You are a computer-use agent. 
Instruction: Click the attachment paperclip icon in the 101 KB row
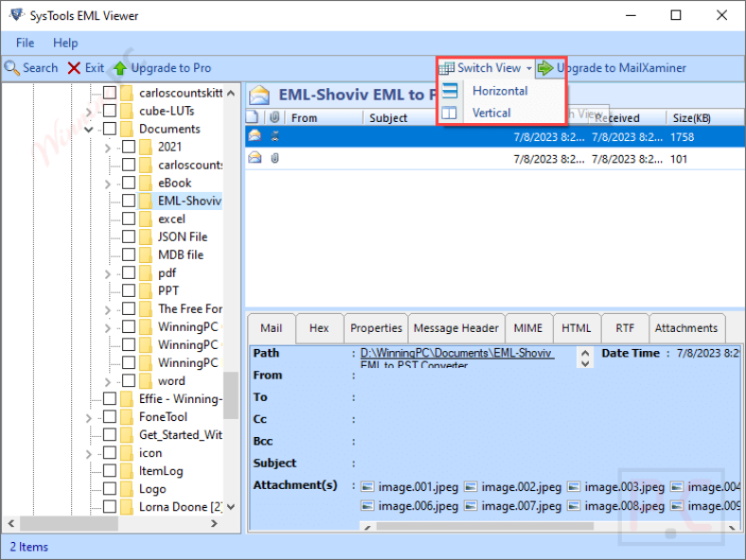click(275, 158)
